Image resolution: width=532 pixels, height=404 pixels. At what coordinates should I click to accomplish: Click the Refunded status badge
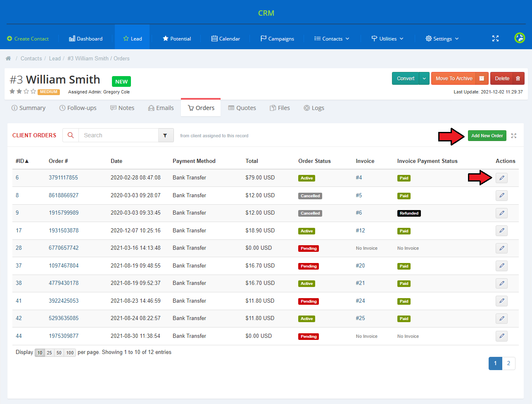pos(409,213)
